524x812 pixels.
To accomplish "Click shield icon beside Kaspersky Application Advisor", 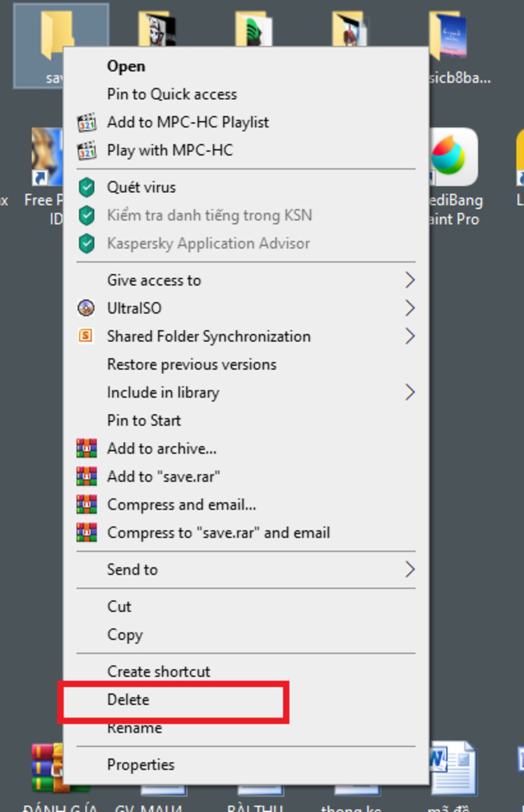I will point(86,244).
